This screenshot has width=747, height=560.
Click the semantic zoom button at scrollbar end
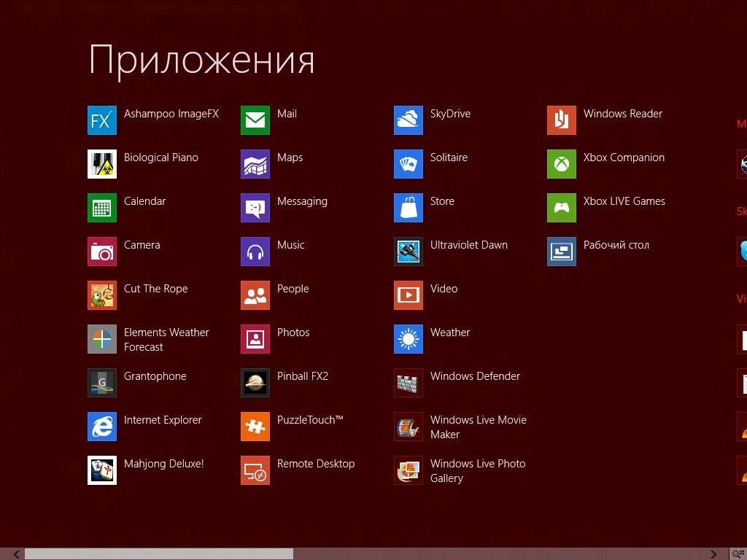point(738,554)
